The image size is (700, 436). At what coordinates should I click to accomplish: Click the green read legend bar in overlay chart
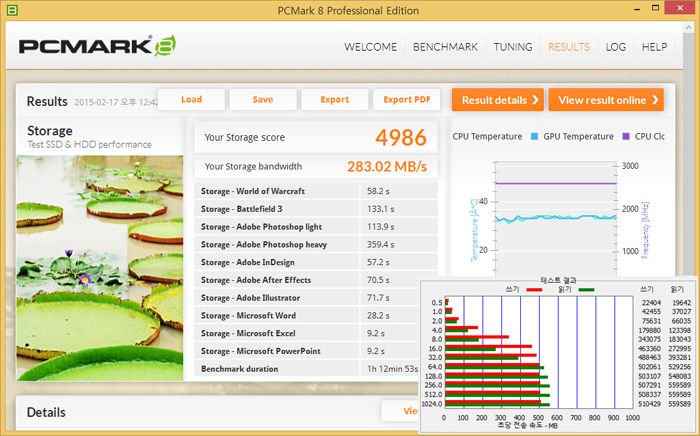(586, 290)
